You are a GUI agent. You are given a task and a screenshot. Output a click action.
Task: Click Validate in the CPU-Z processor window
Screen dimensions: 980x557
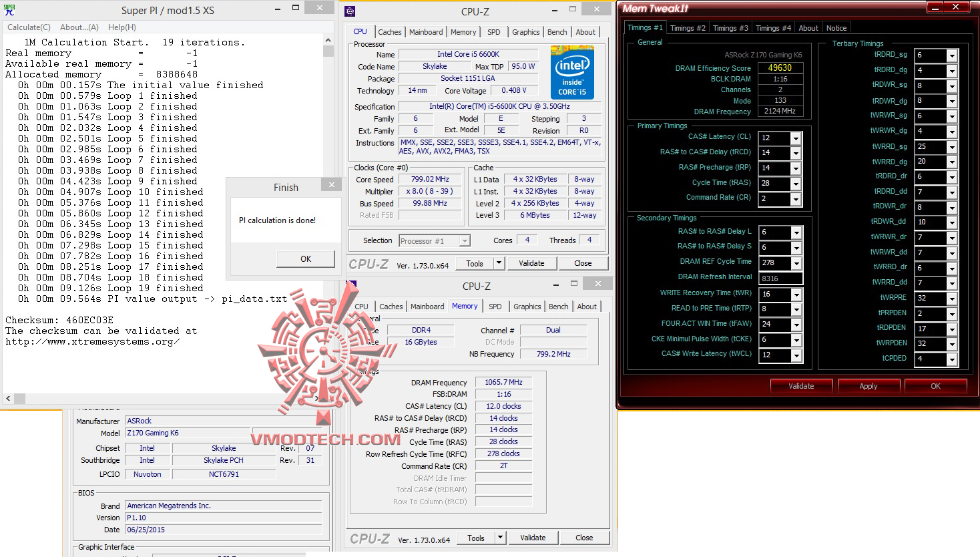[531, 263]
